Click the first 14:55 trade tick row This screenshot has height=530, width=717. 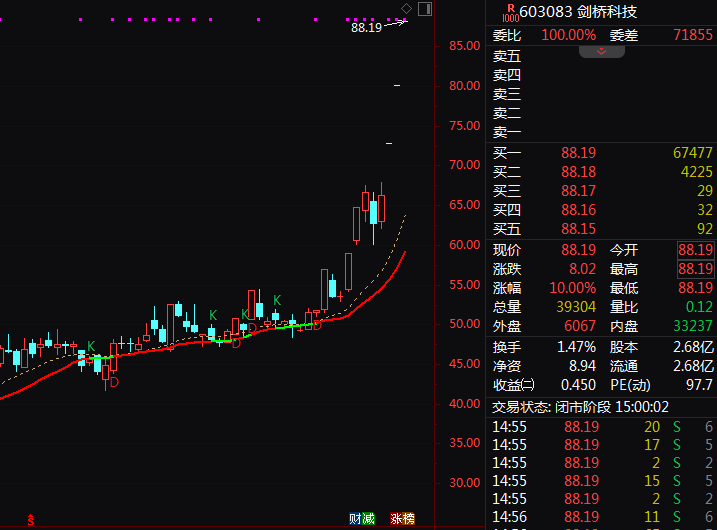click(x=600, y=427)
